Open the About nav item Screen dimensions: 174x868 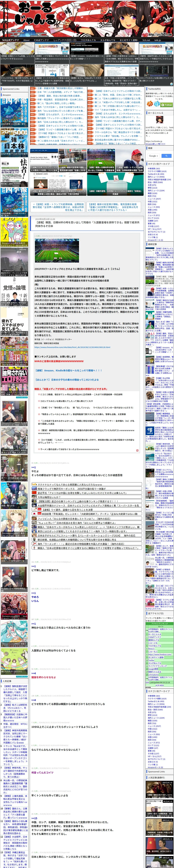point(26,40)
